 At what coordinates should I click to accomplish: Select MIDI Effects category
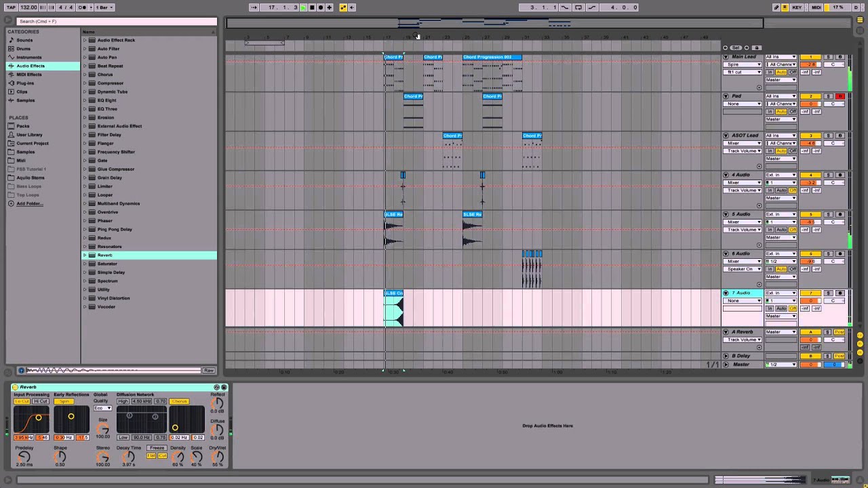pos(29,75)
